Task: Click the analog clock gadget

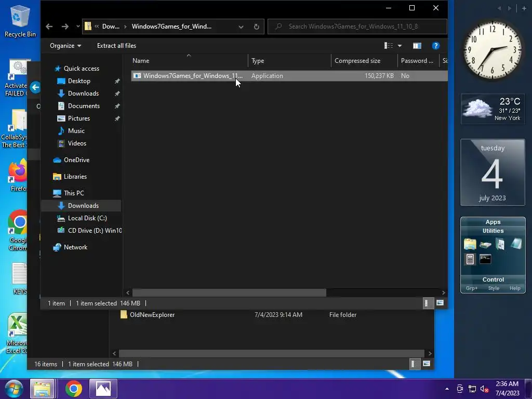Action: coord(493,50)
